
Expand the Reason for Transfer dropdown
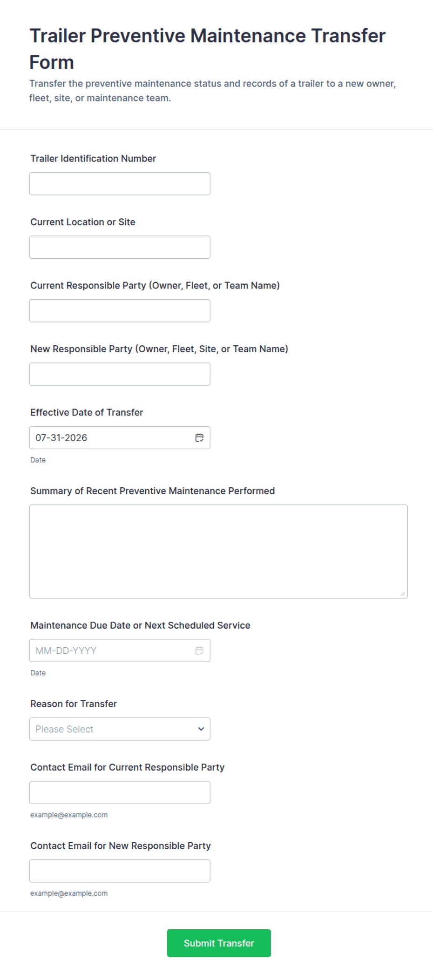point(120,729)
